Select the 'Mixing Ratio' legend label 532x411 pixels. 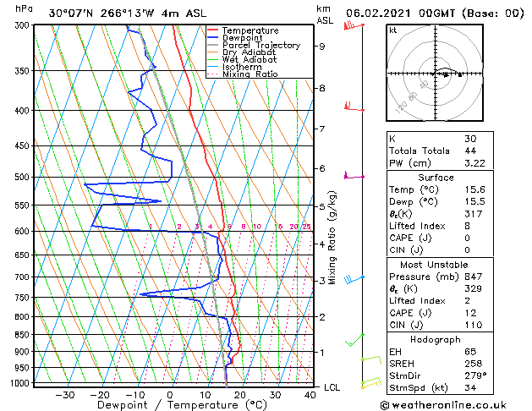pos(250,74)
